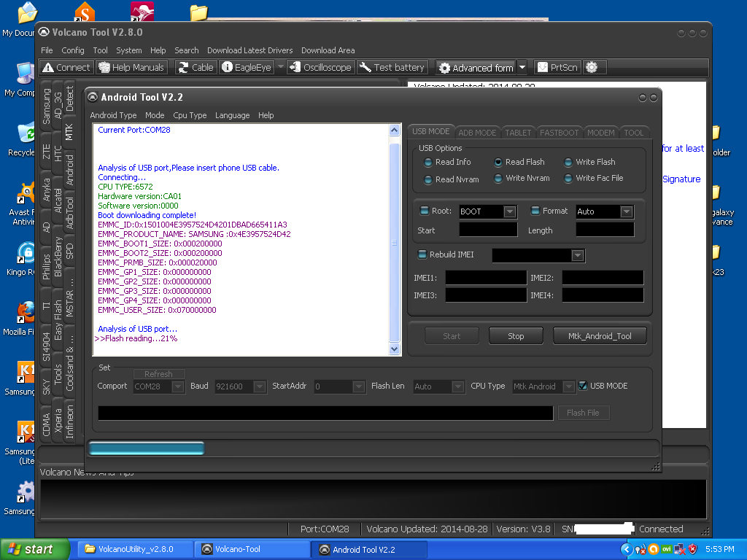Image resolution: width=747 pixels, height=560 pixels.
Task: Click the Mtk_Android_Tool button
Action: click(x=600, y=336)
